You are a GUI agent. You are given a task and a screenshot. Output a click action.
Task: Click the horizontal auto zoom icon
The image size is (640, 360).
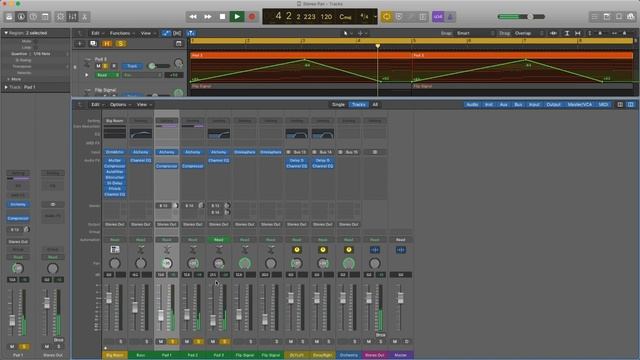(x=578, y=33)
